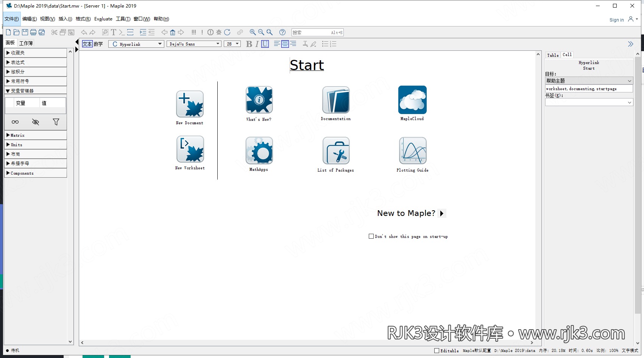
Task: Set center text alignment
Action: click(285, 44)
